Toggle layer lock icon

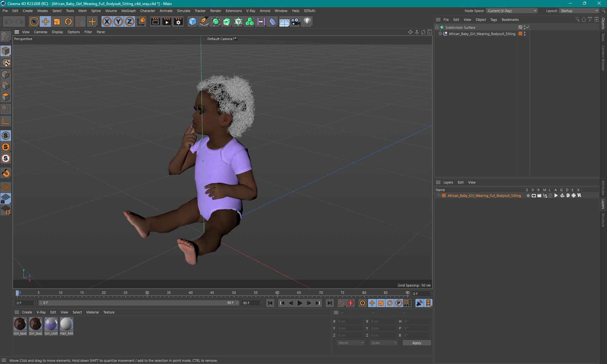[550, 196]
